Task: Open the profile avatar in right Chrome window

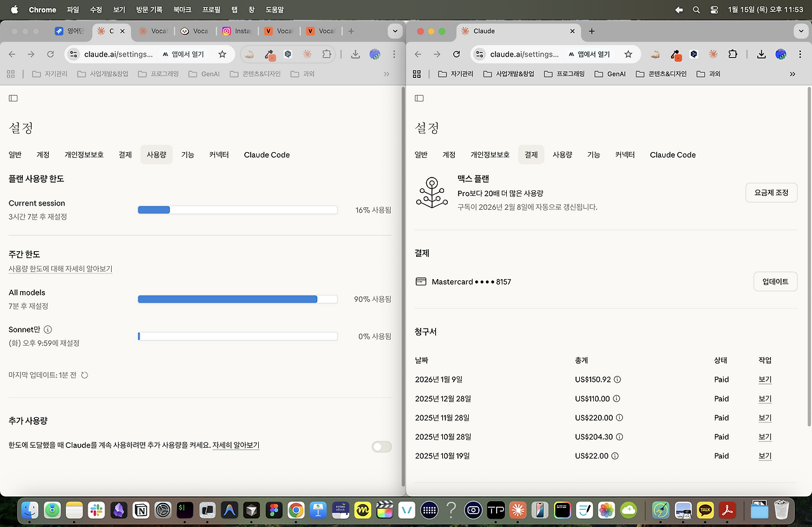Action: (781, 55)
